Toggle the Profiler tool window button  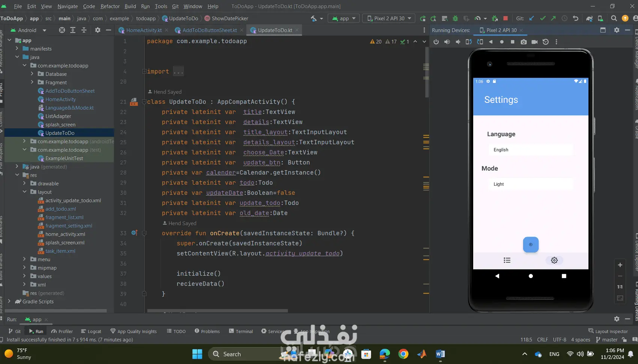coord(62,331)
